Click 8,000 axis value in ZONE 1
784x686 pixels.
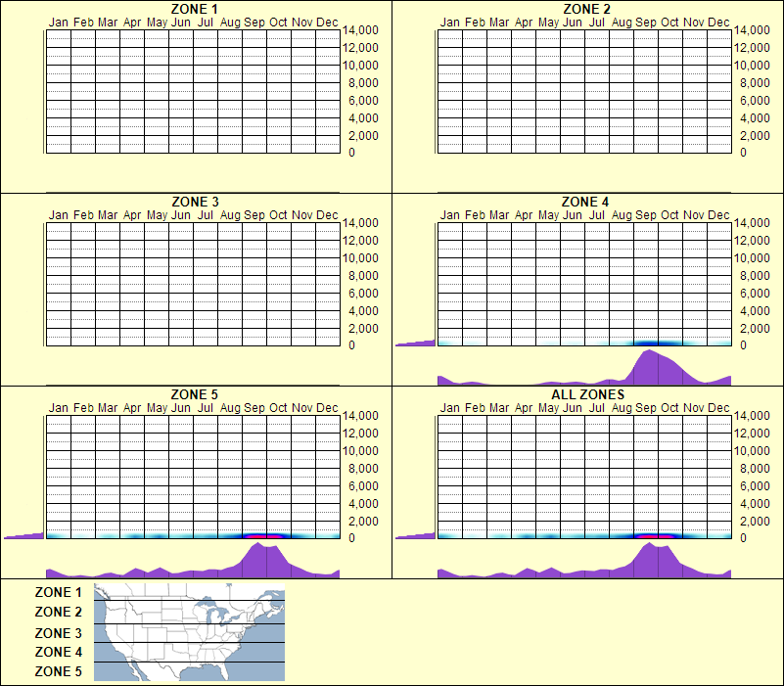click(x=363, y=83)
